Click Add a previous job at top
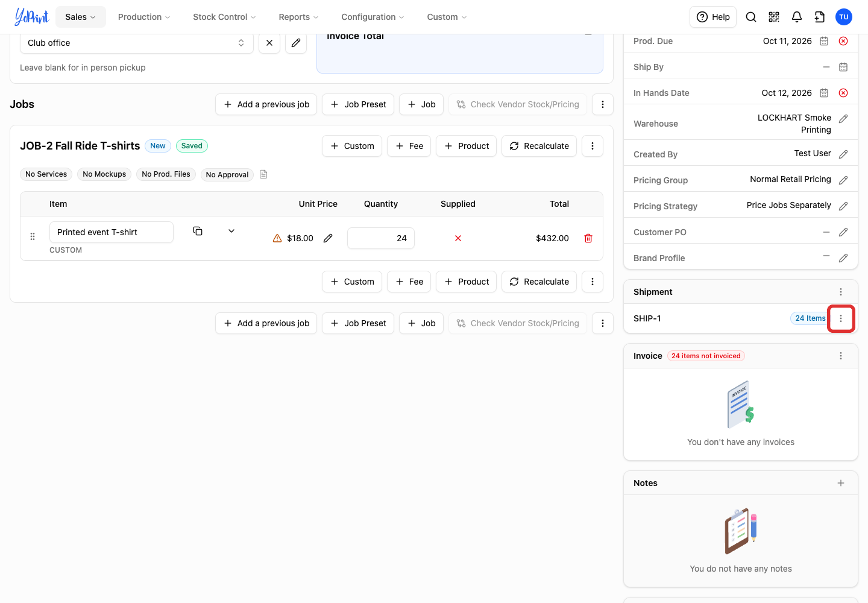This screenshot has height=603, width=868. [266, 104]
